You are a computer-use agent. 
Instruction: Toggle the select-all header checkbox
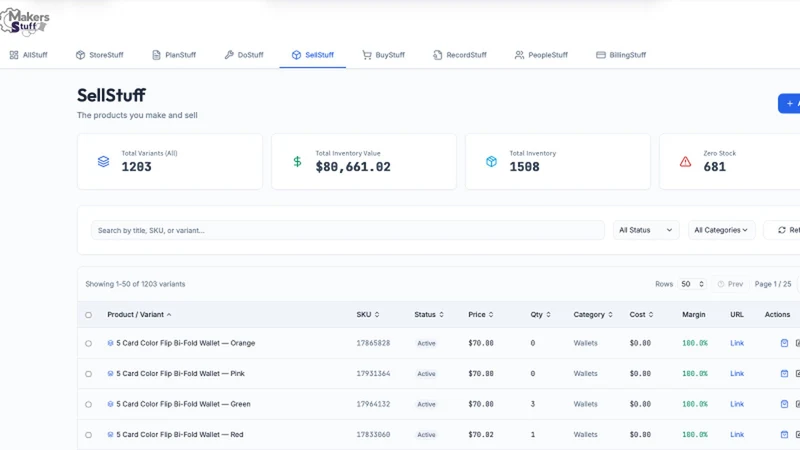pyautogui.click(x=88, y=315)
